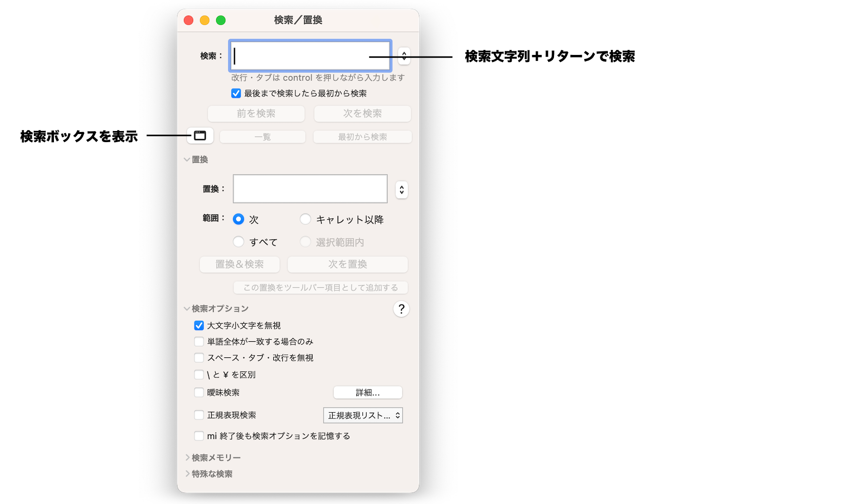
Task: Toggle 最後まで検索したら最初から検索 checkbox
Action: click(236, 93)
